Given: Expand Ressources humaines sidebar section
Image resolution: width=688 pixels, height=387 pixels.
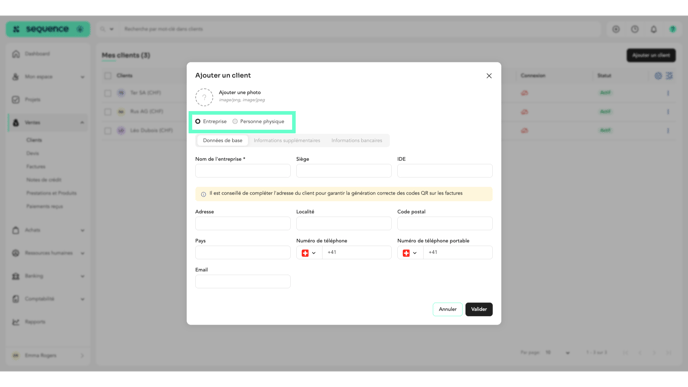Looking at the screenshot, I should pyautogui.click(x=47, y=253).
